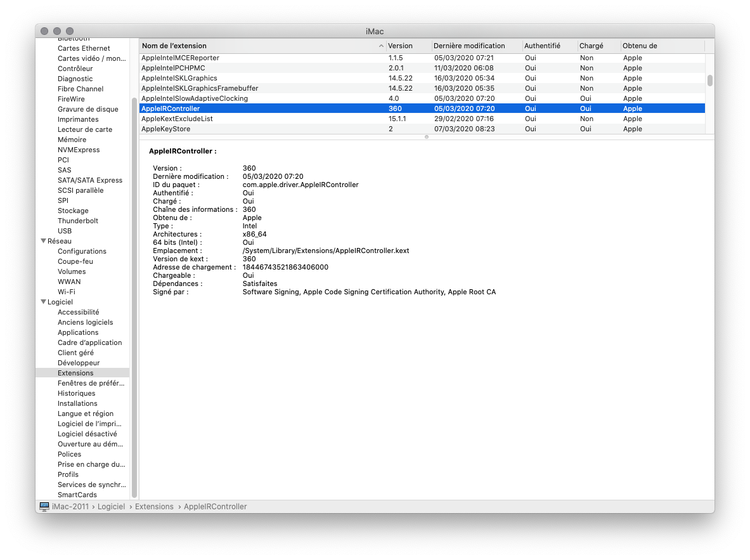
Task: Select Applications in sidebar
Action: (x=78, y=332)
